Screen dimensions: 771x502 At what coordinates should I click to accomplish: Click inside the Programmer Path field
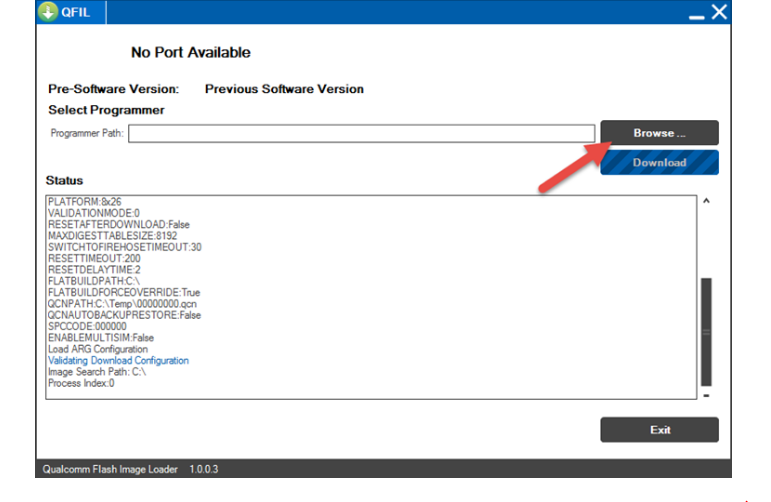[x=361, y=133]
